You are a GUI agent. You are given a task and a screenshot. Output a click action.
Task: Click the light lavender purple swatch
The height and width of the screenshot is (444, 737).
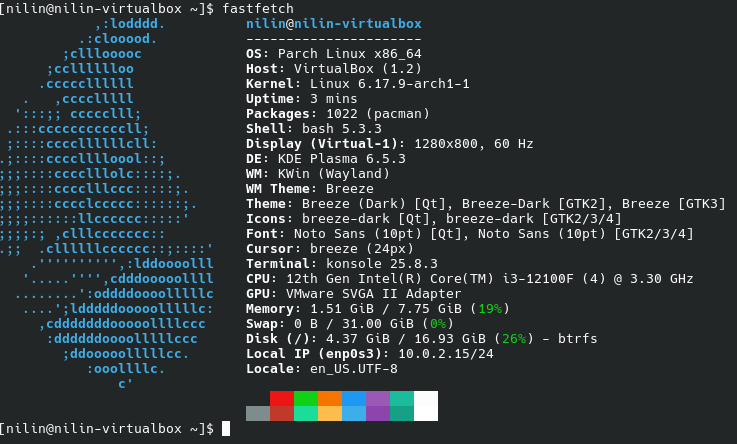click(378, 398)
